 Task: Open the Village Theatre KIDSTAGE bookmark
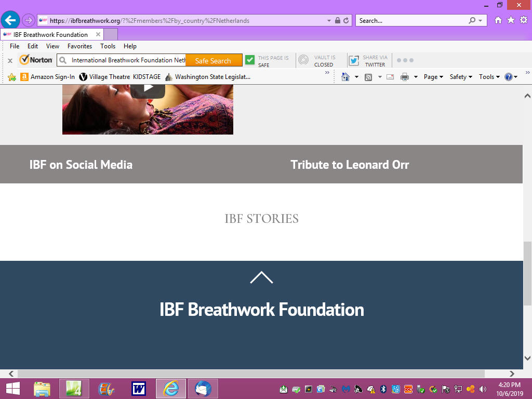(120, 77)
